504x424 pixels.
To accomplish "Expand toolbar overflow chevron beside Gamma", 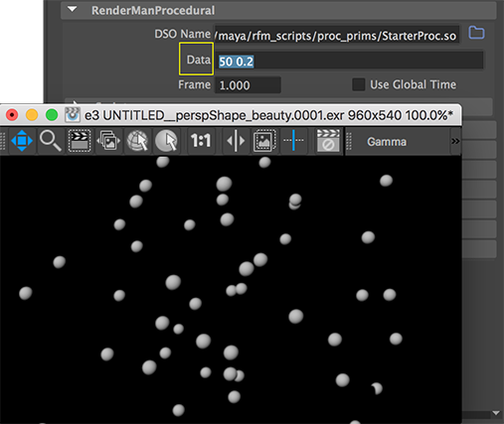I will pyautogui.click(x=455, y=141).
